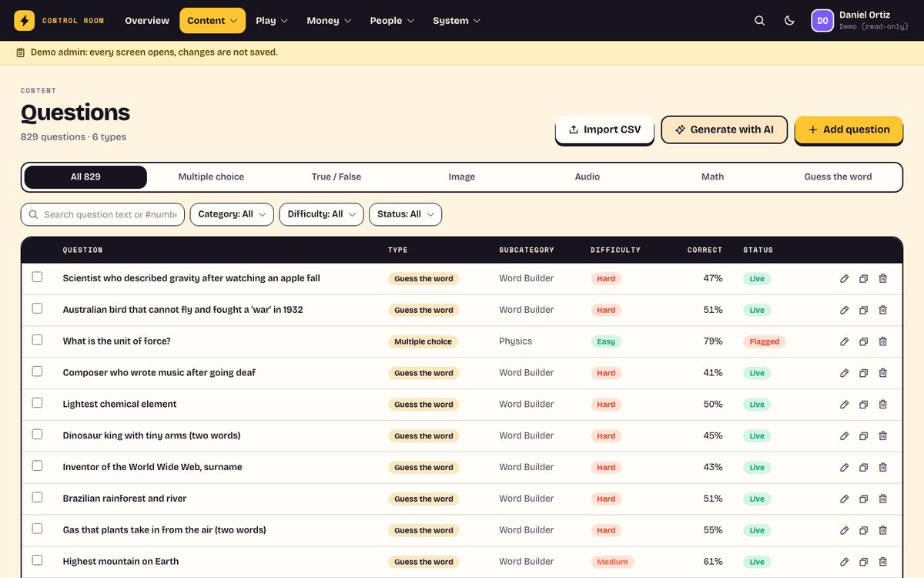Tick the 'Australian bird' row checkbox
The width and height of the screenshot is (924, 578).
click(x=37, y=308)
